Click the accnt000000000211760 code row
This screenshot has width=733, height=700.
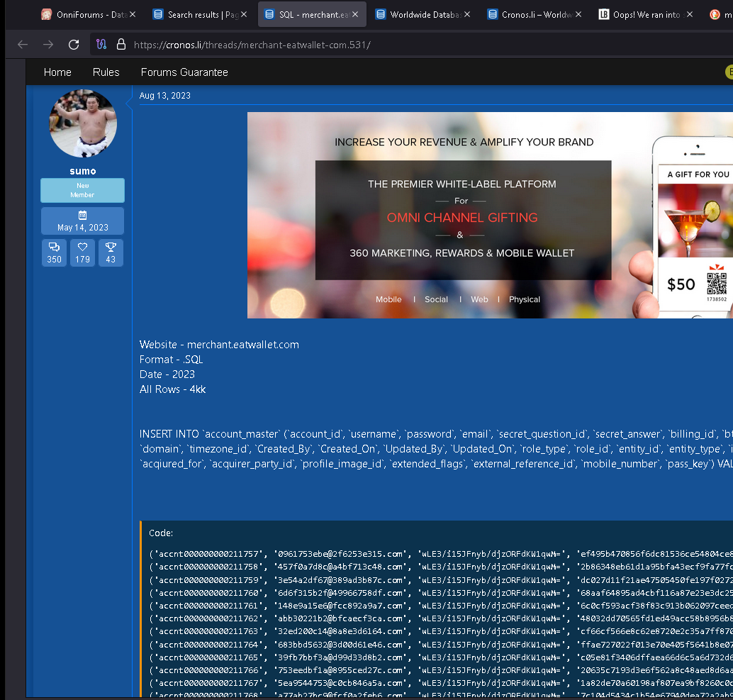[441, 593]
